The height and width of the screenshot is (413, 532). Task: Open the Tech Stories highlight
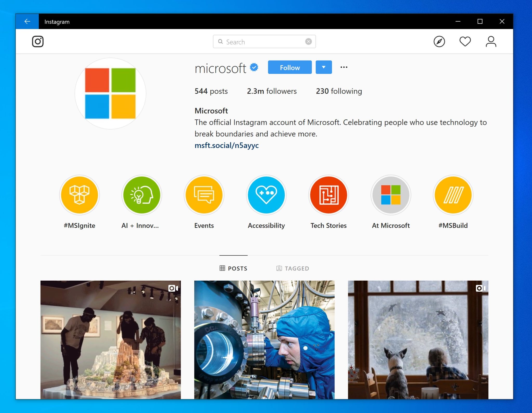tap(328, 195)
